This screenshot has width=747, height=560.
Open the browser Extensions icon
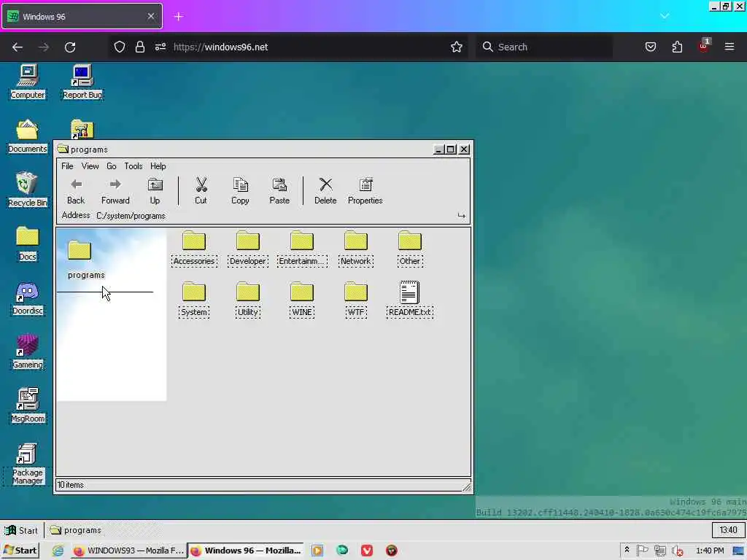tap(677, 47)
